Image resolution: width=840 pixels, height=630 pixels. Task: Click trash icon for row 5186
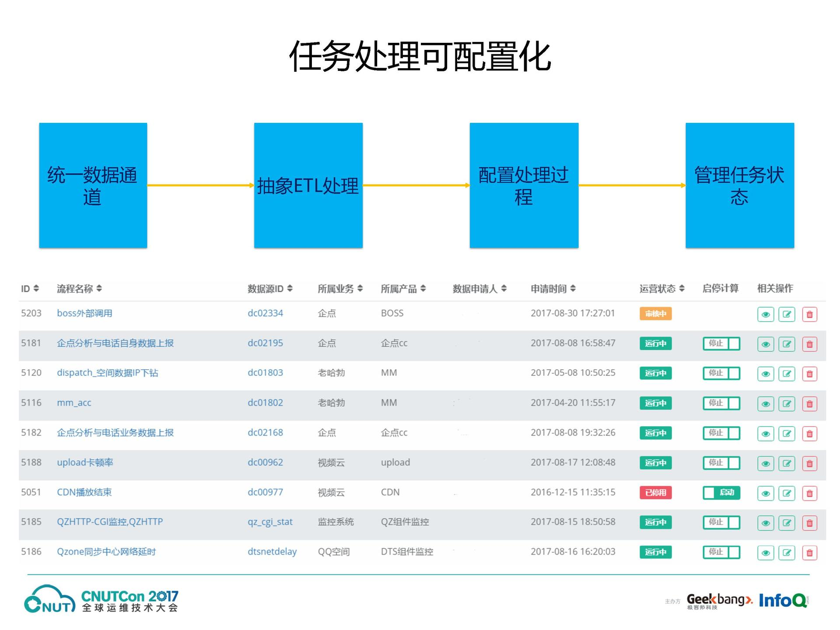[x=809, y=553]
